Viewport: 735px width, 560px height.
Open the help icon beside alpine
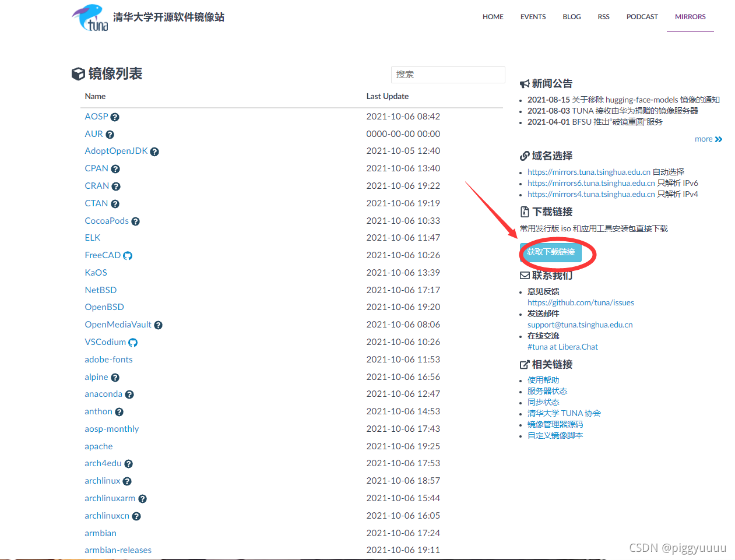coord(115,378)
